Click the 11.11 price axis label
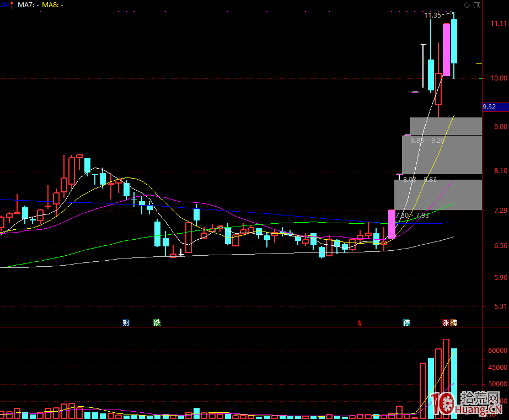This screenshot has width=509, height=420. (x=499, y=24)
